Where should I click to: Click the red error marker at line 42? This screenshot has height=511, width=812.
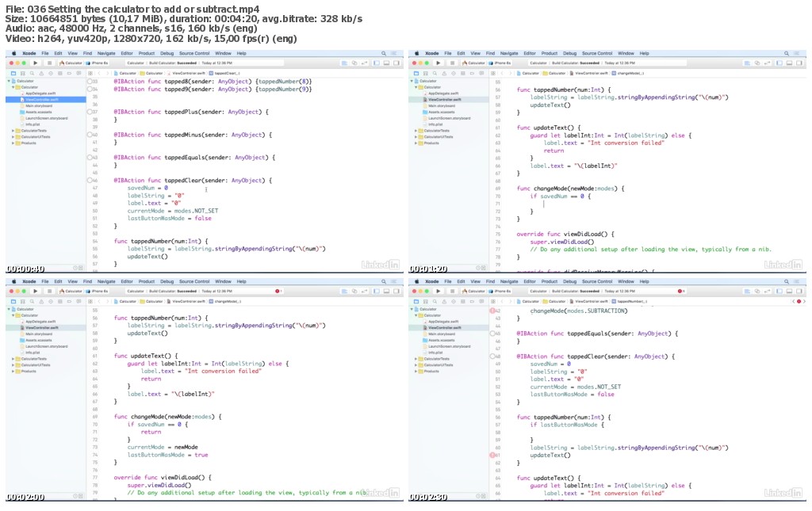click(492, 311)
